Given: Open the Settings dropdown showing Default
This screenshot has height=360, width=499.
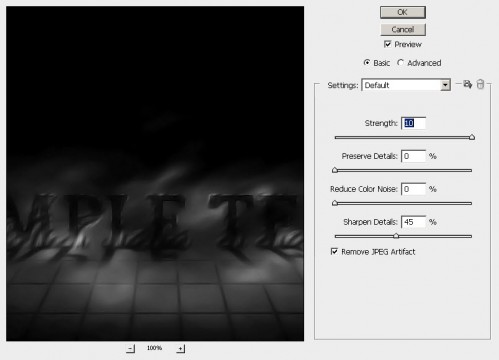Looking at the screenshot, I should point(406,85).
